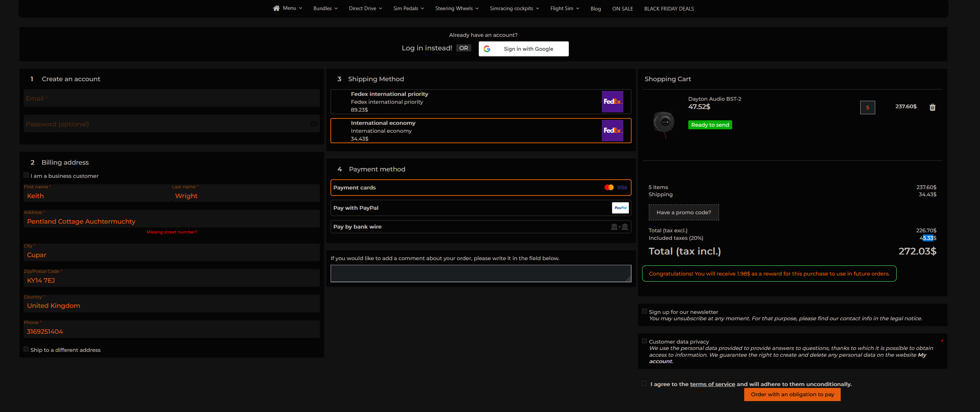Delete Dayton Audio BST-2 with trash icon

tap(932, 108)
